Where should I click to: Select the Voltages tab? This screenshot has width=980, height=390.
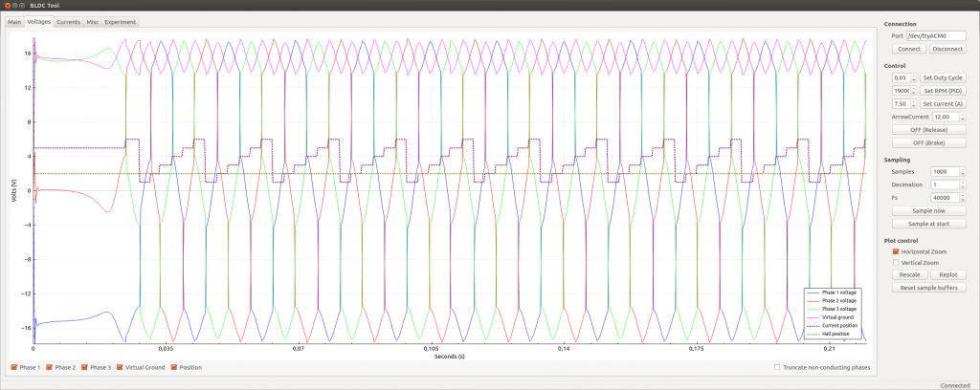[38, 21]
